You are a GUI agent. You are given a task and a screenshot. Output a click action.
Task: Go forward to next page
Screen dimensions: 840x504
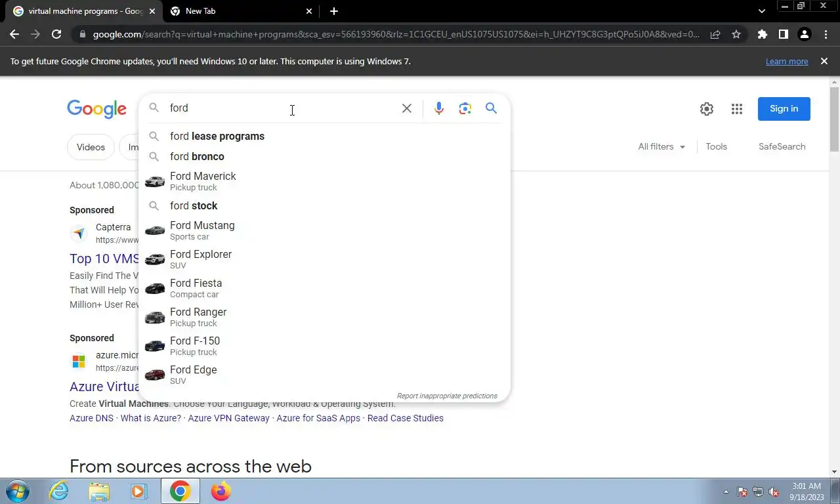tap(35, 34)
